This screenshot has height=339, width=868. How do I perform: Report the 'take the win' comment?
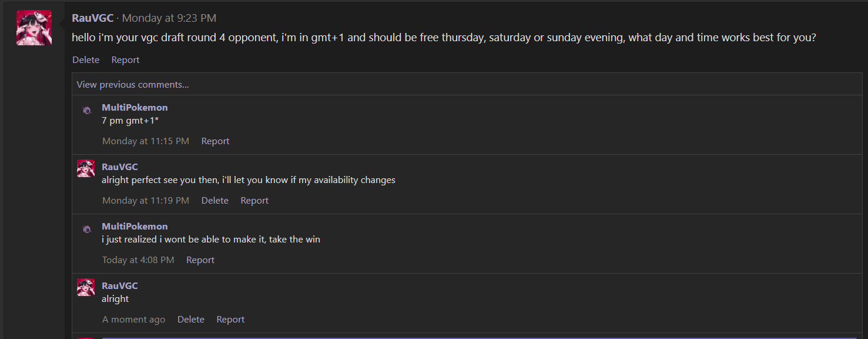coord(200,260)
